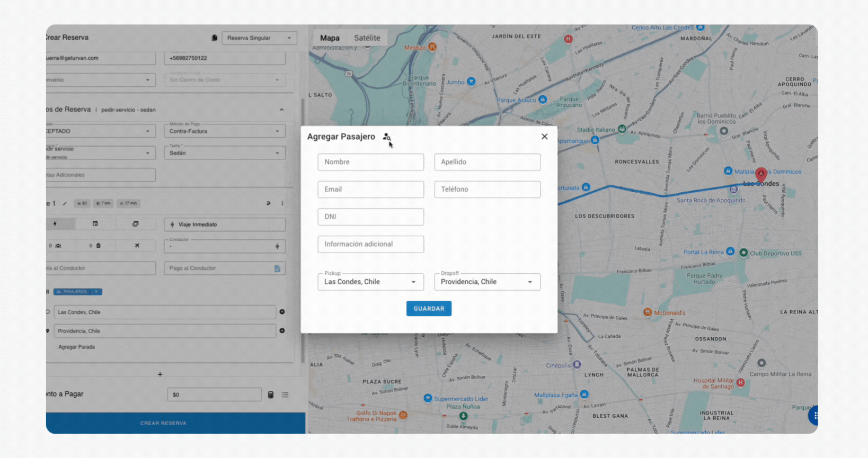Open the Pickup dropdown showing Las Condes

[x=371, y=282]
